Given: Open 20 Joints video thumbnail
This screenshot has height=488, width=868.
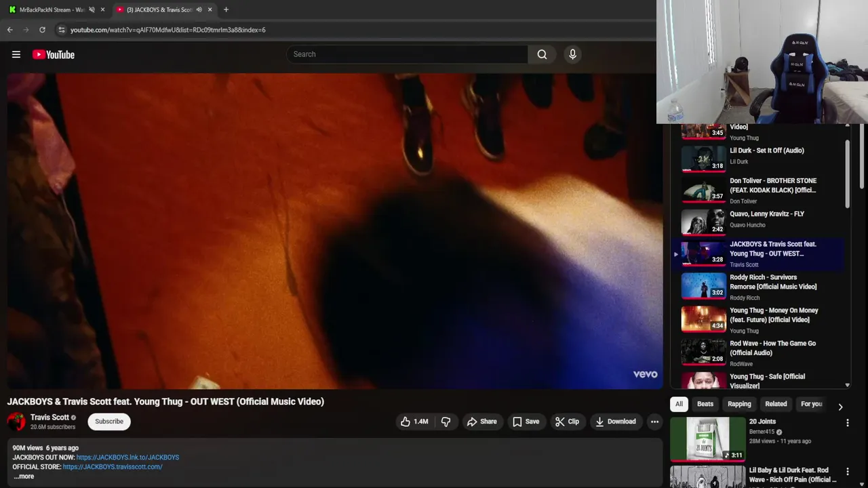Looking at the screenshot, I should pyautogui.click(x=708, y=439).
